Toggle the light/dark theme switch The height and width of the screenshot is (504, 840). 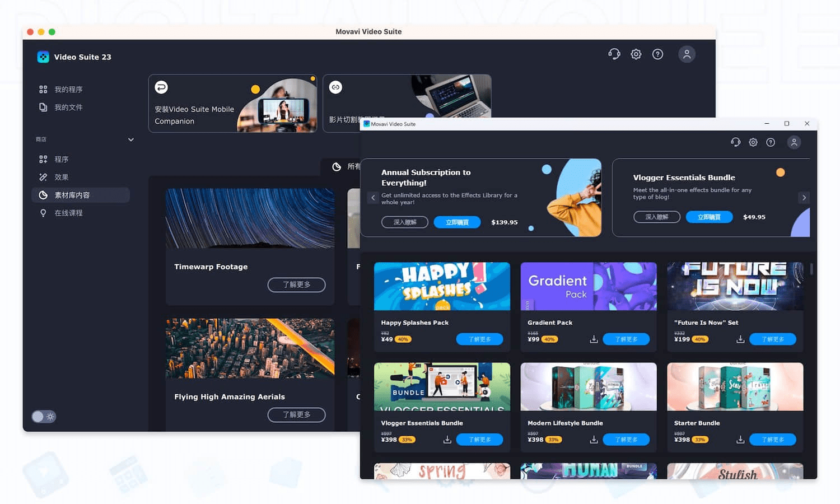pos(44,416)
